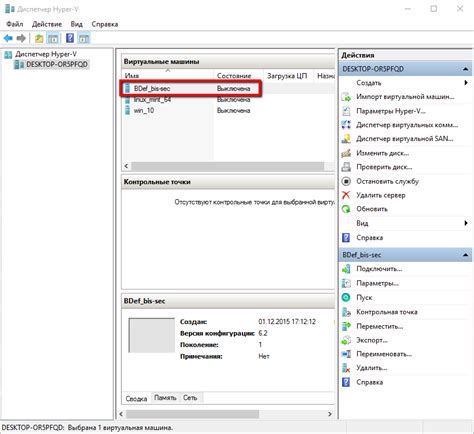Click the Диспетчер виртуальных коммутаторов icon
This screenshot has width=474, height=434.
point(346,125)
